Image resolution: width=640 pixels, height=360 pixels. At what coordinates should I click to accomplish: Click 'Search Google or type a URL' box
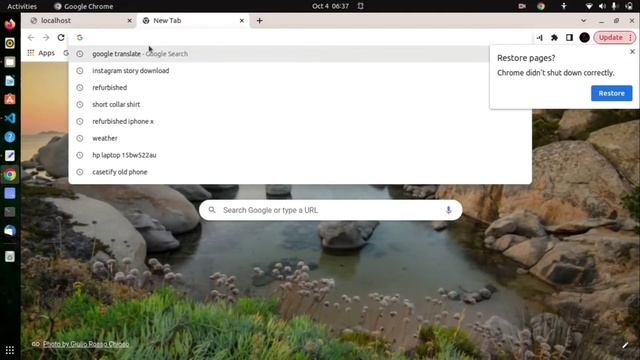(x=331, y=210)
